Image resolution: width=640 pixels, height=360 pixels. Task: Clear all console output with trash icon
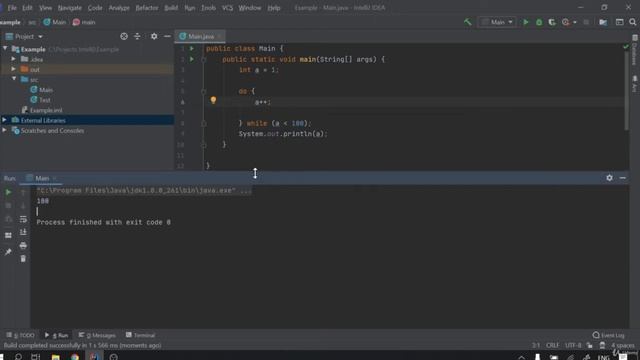[x=23, y=259]
